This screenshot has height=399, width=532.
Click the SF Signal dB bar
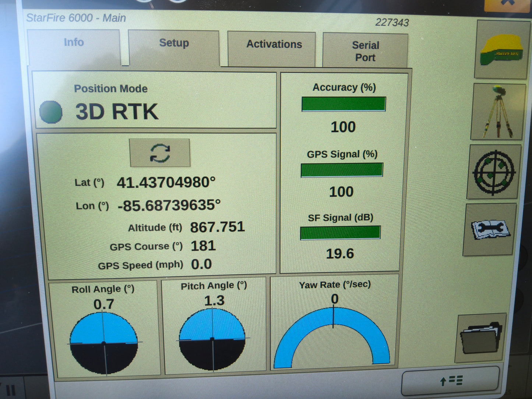click(341, 232)
